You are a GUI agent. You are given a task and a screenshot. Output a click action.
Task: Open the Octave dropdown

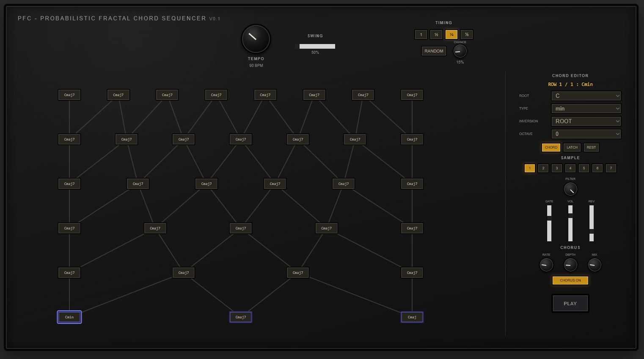(586, 134)
